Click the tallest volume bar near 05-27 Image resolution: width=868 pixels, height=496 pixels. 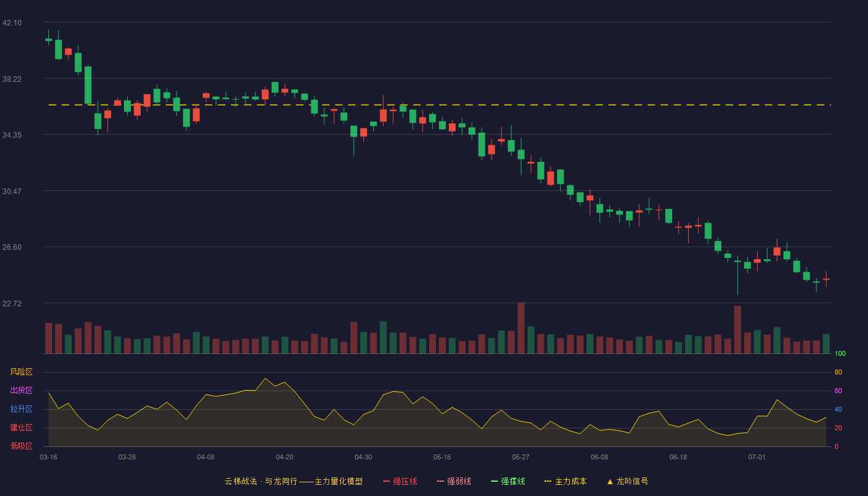point(521,328)
